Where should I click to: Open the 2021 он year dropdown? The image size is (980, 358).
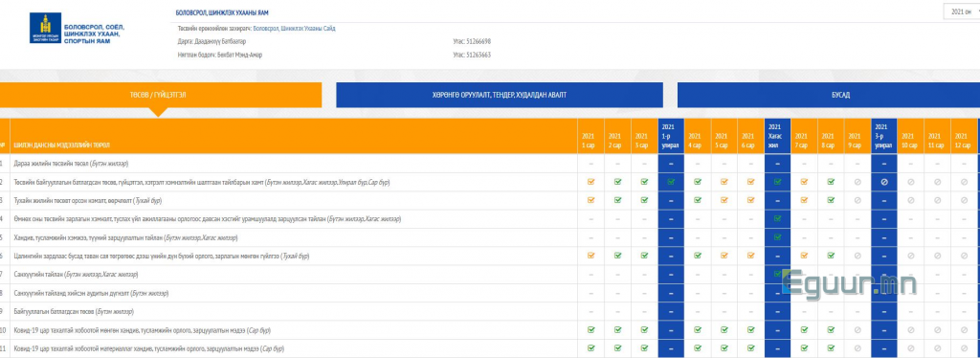coord(961,11)
